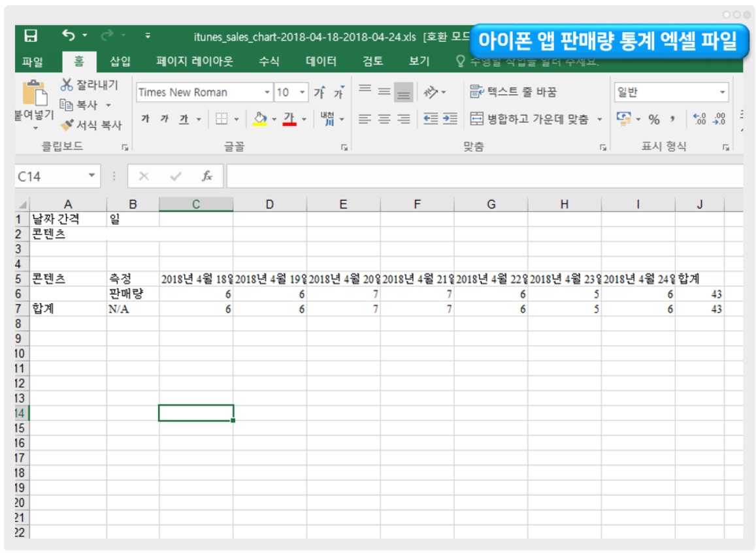Click the Save disk icon
756x553 pixels.
coord(31,36)
